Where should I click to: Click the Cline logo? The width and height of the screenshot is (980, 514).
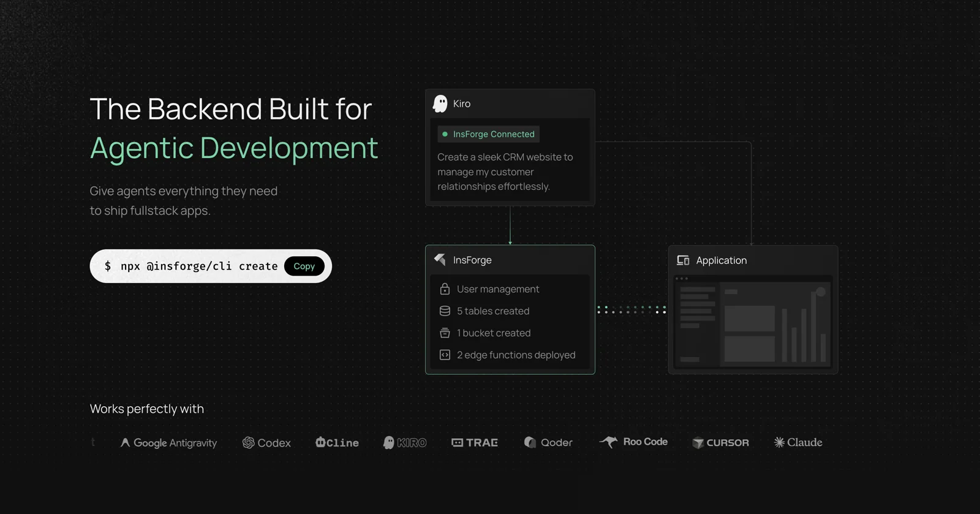(x=337, y=442)
